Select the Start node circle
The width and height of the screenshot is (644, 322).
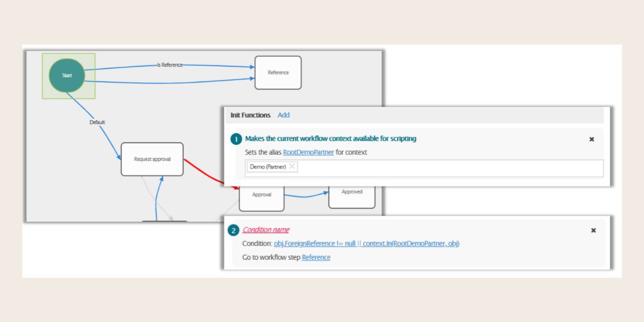tap(67, 75)
